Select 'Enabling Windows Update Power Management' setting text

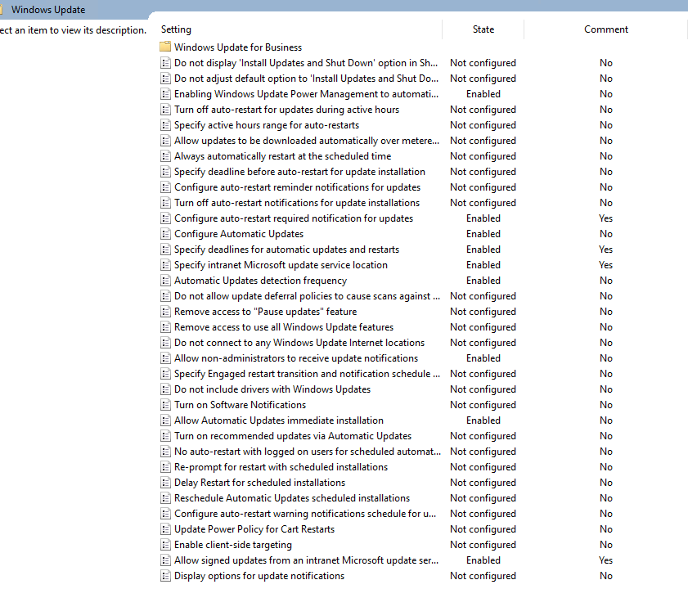[306, 94]
